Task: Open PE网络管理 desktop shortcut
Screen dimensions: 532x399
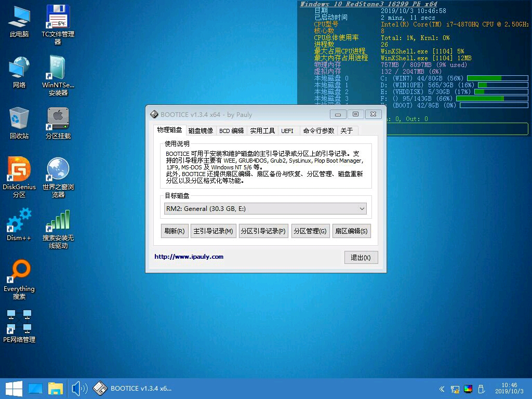Action: click(19, 326)
